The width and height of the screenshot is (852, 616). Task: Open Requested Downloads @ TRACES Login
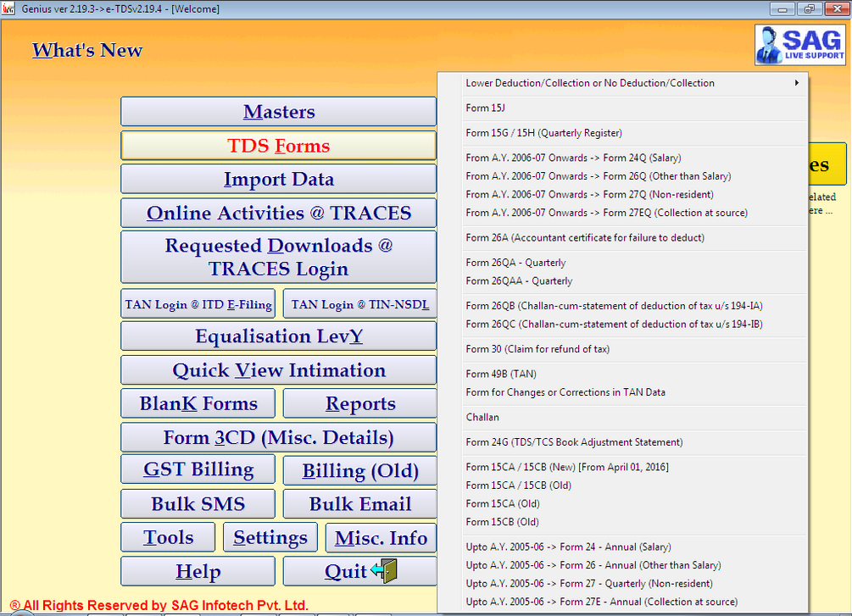[278, 257]
